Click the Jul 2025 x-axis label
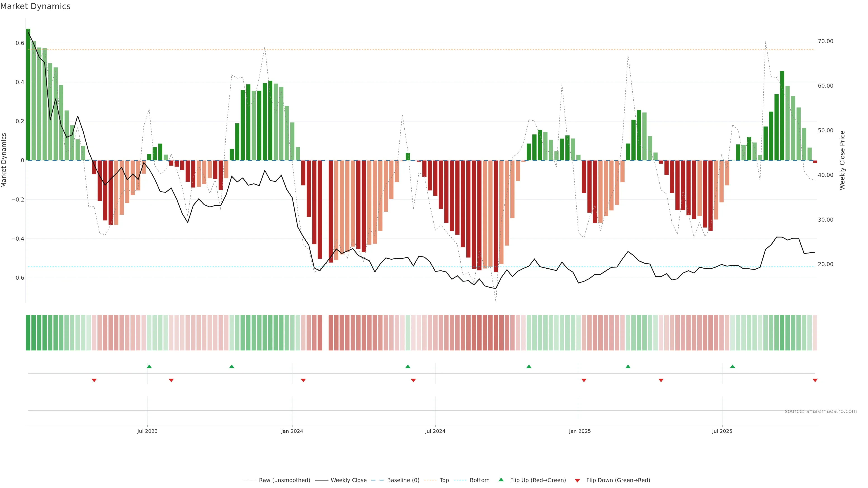Screen dimensions: 868x488 722,431
